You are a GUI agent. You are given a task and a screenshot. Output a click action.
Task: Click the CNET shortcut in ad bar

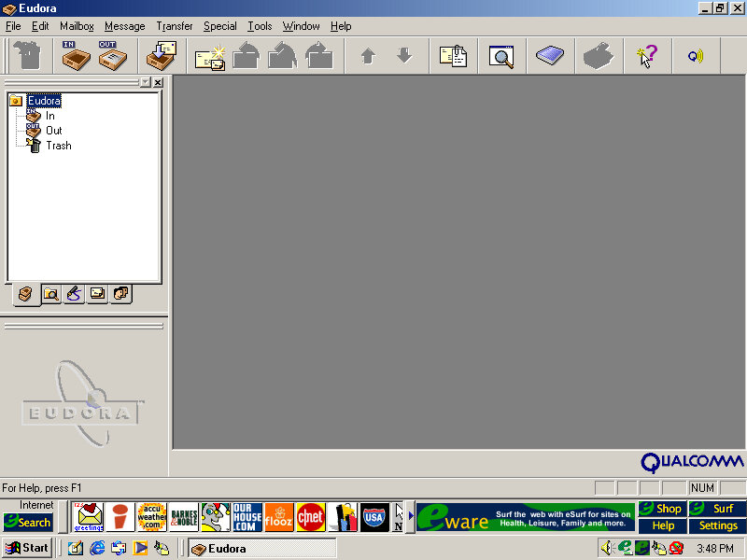point(310,516)
